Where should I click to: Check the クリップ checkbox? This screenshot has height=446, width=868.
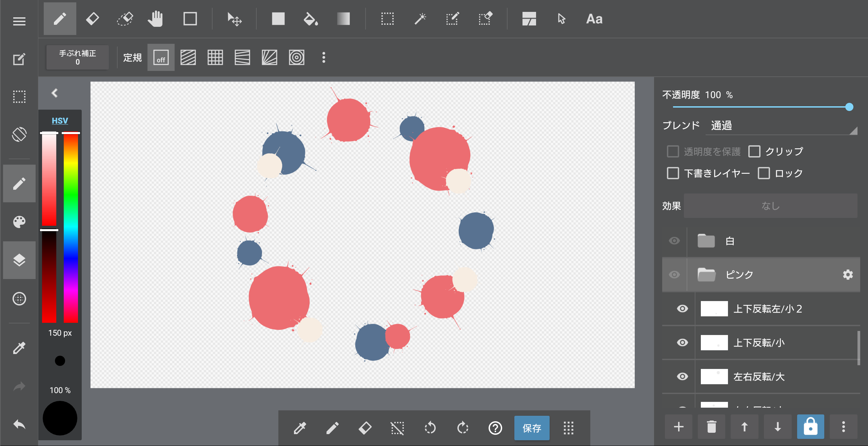(x=754, y=151)
